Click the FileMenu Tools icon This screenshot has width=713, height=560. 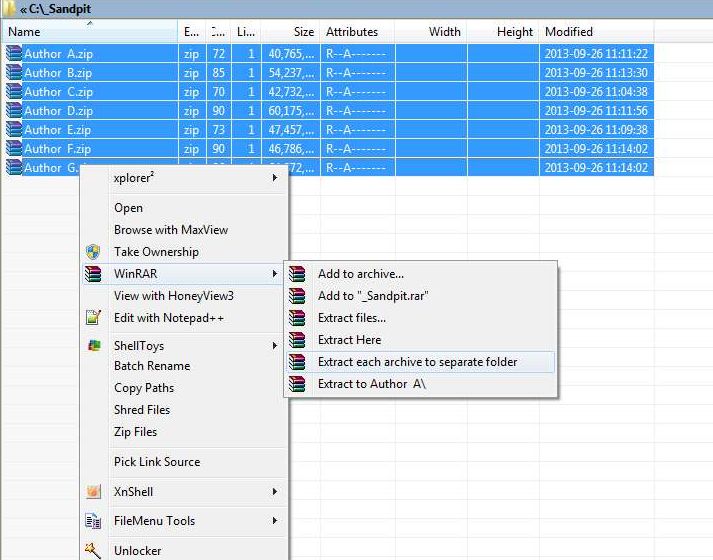[x=93, y=521]
